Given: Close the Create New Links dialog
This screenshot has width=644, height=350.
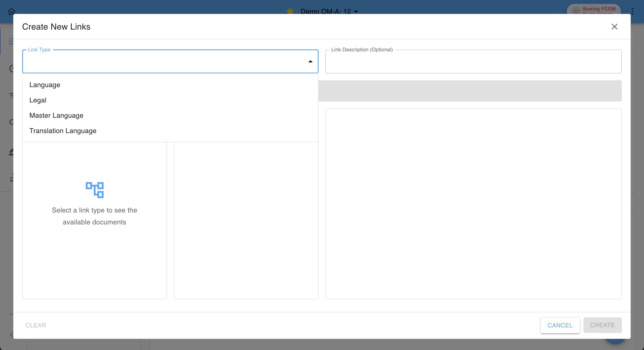Looking at the screenshot, I should 614,27.
